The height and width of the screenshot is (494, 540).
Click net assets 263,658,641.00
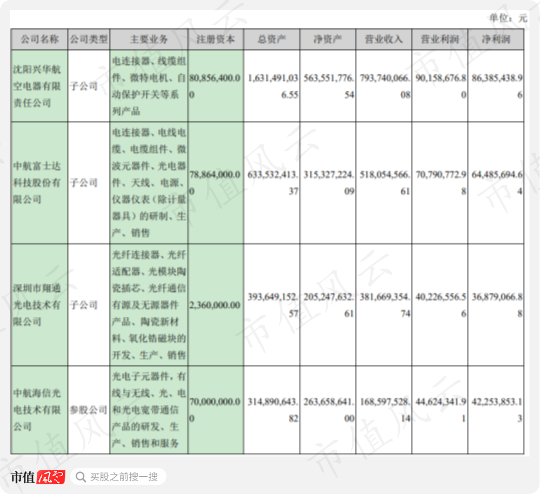coord(329,410)
